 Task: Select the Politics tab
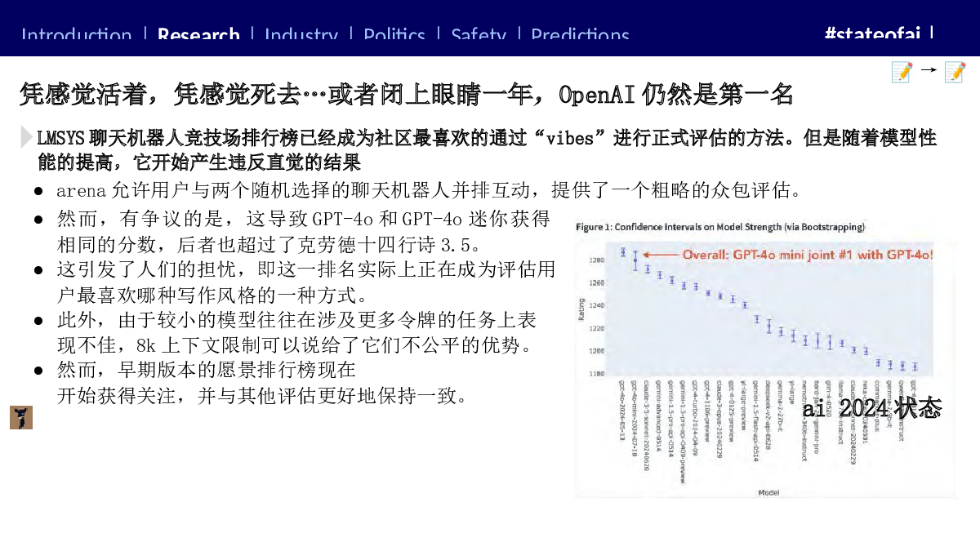[x=394, y=35]
